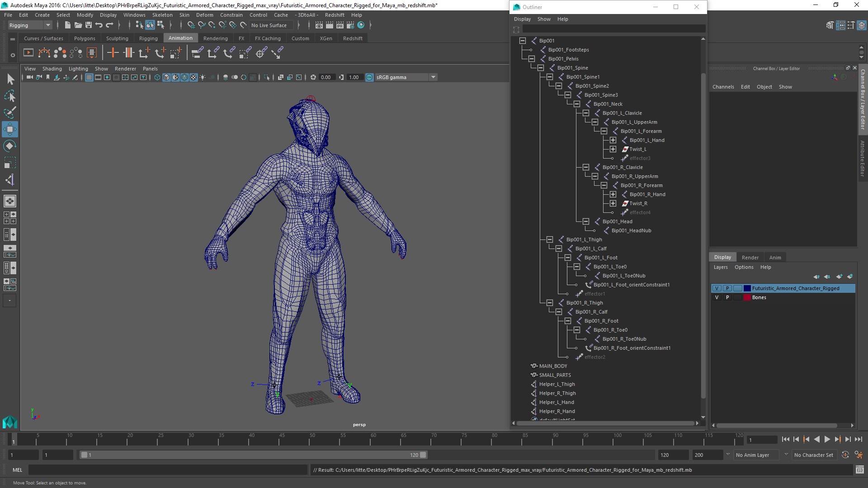Click the current frame number field

pos(762,440)
